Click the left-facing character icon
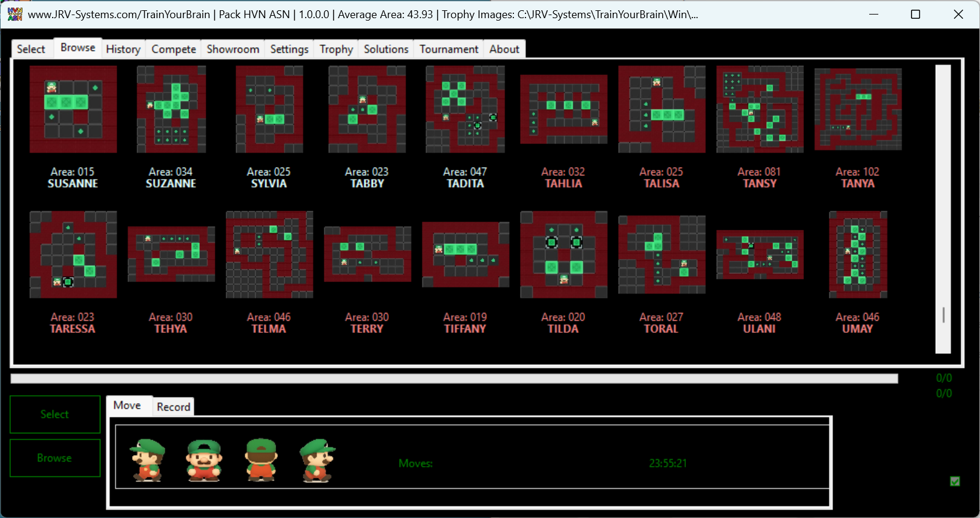The image size is (980, 518). [148, 460]
